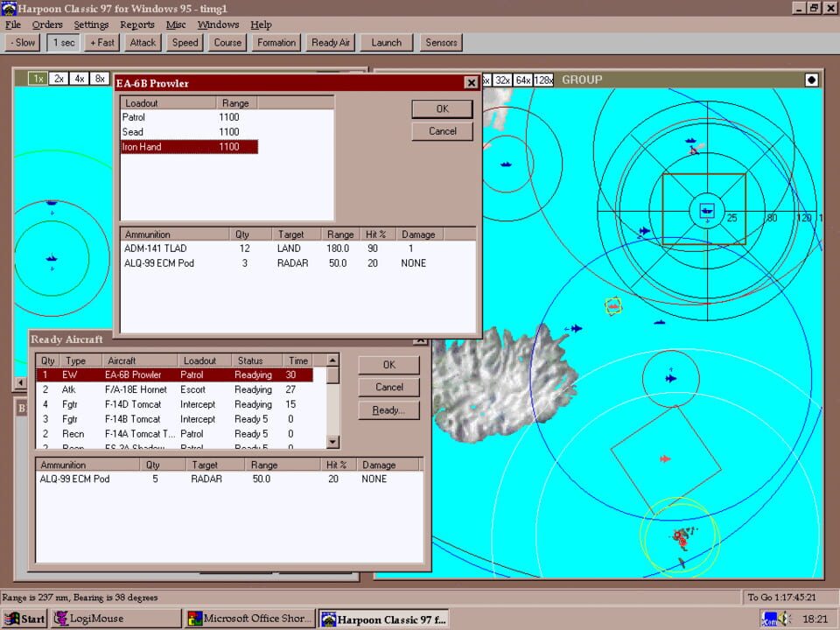Click the Formation toolbar button
The height and width of the screenshot is (630, 840).
pyautogui.click(x=276, y=42)
